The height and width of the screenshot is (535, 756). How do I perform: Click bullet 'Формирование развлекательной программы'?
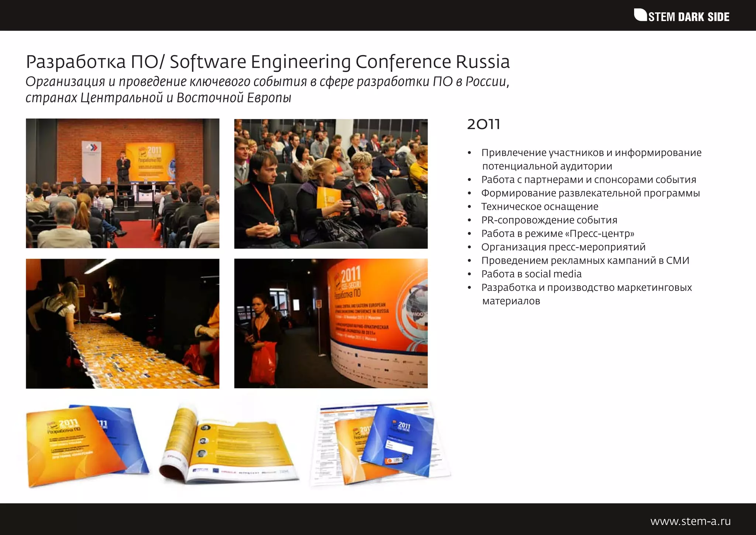coord(591,193)
